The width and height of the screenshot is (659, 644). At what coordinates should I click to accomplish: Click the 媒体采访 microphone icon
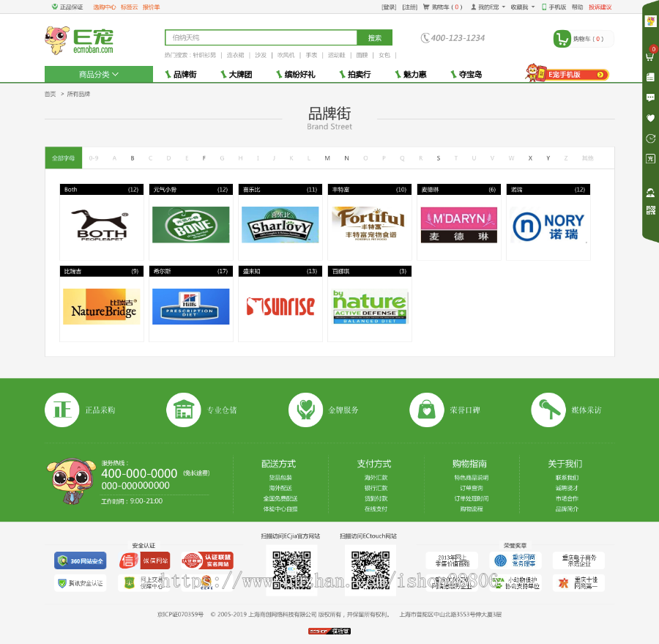pos(548,410)
